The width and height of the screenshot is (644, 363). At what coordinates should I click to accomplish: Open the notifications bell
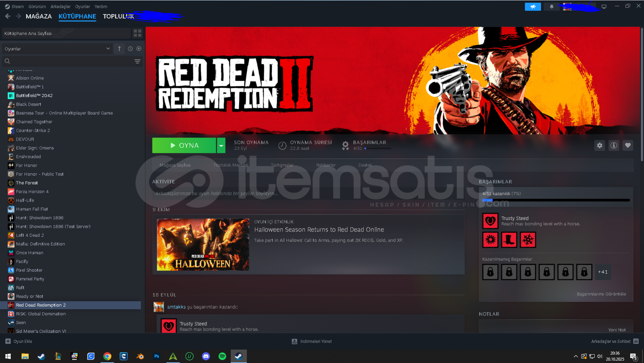click(551, 6)
